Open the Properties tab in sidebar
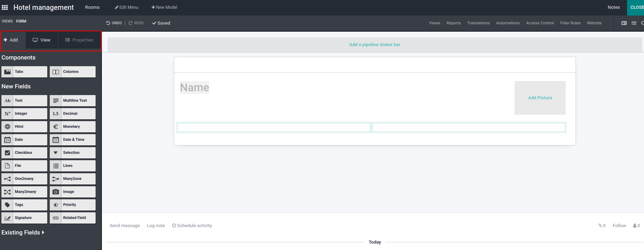This screenshot has height=250, width=644. click(79, 40)
